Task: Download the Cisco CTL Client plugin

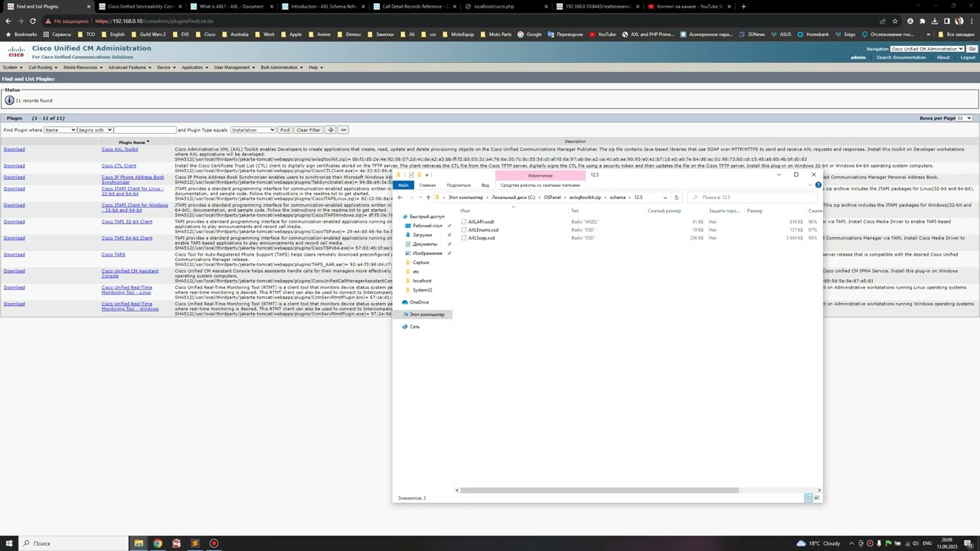Action: point(14,166)
